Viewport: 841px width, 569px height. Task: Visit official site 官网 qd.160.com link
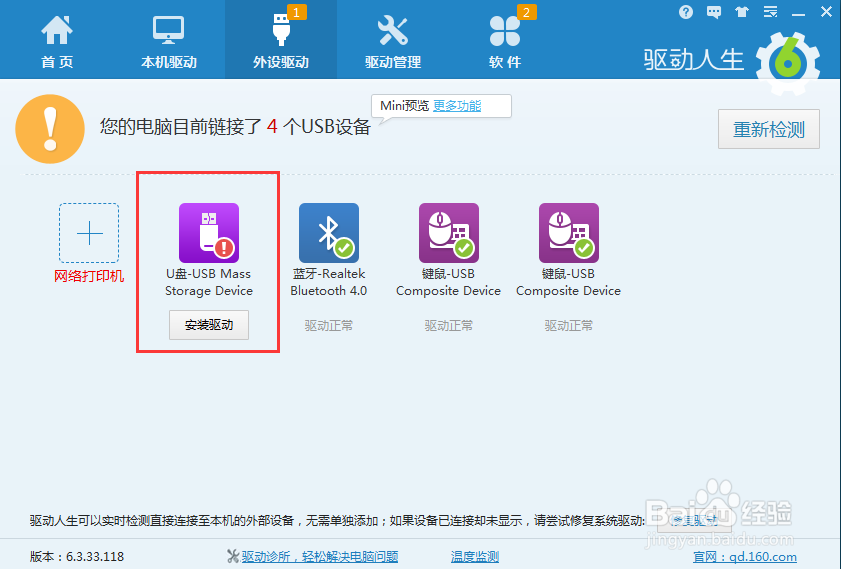pos(744,557)
